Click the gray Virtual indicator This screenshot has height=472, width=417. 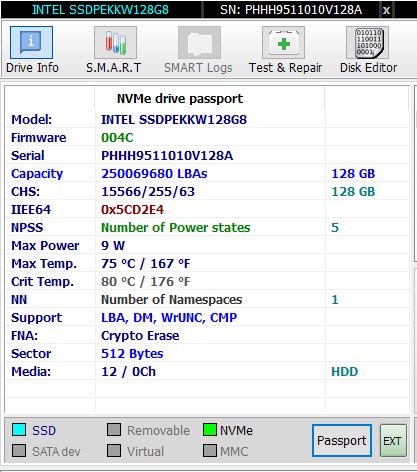pyautogui.click(x=114, y=451)
